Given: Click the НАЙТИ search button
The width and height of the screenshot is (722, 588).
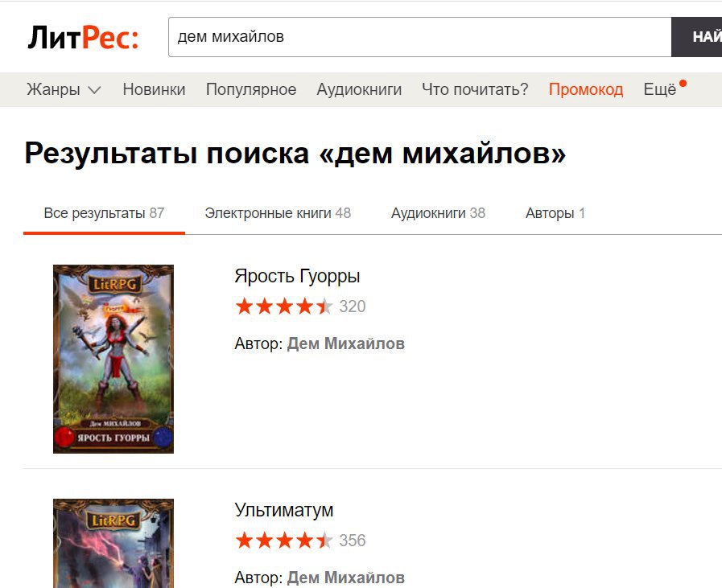Looking at the screenshot, I should point(697,37).
